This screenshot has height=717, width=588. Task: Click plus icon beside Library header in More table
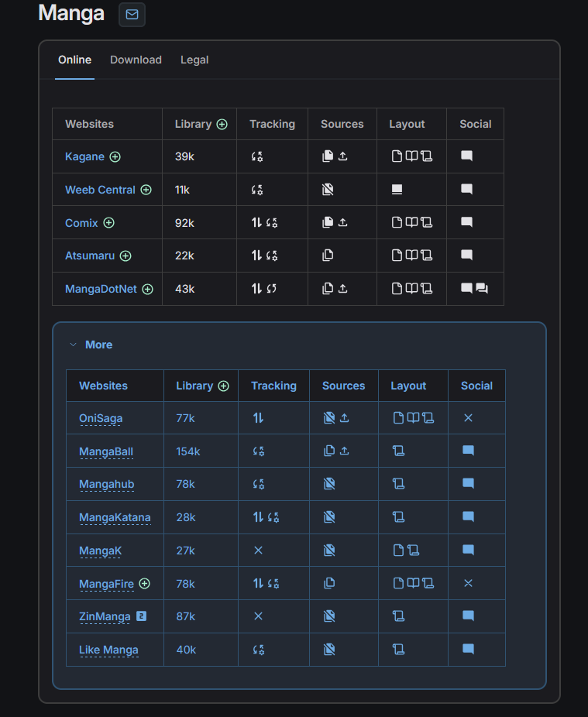[223, 386]
